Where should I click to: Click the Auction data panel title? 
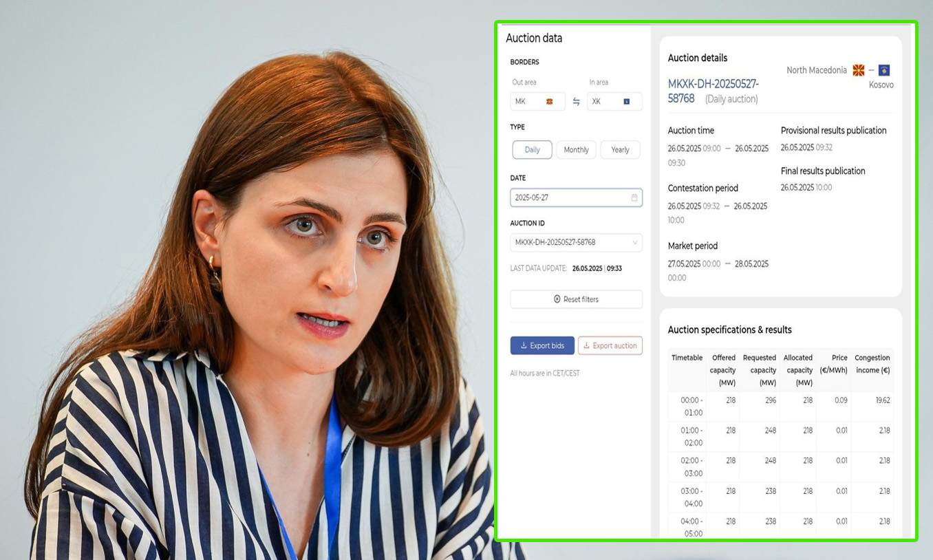534,39
